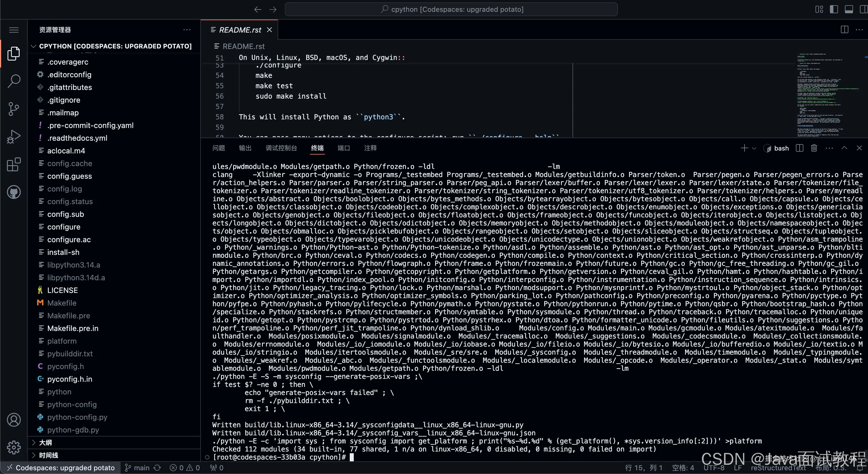Open the customize layout icon
The height and width of the screenshot is (474, 868).
coord(819,10)
